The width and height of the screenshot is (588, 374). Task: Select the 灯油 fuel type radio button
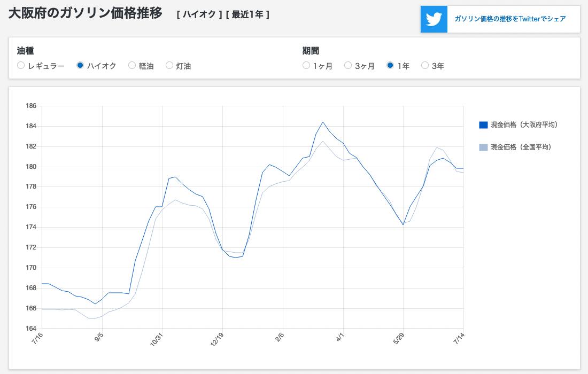click(x=169, y=66)
